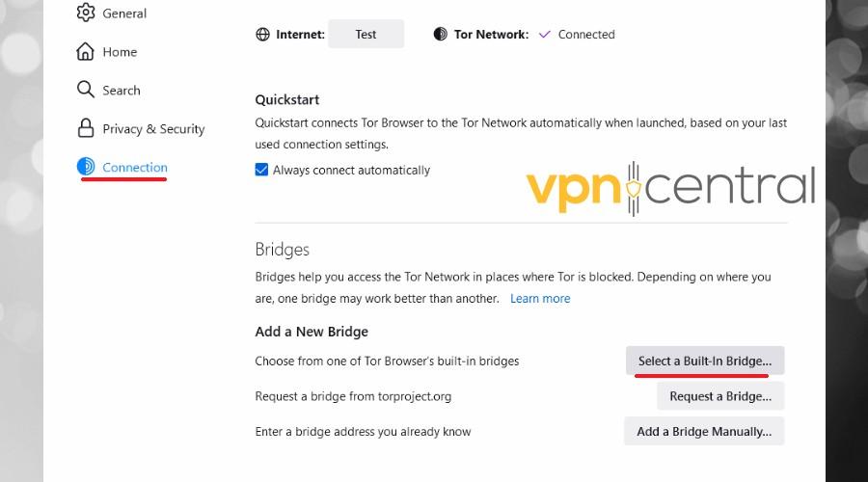Click the Connection Tor onion icon

pyautogui.click(x=86, y=167)
